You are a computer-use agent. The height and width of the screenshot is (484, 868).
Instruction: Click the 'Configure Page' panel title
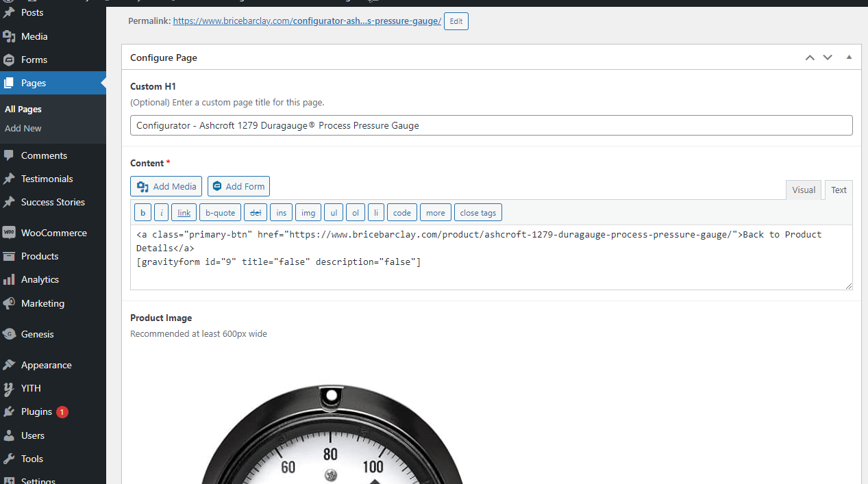point(164,58)
